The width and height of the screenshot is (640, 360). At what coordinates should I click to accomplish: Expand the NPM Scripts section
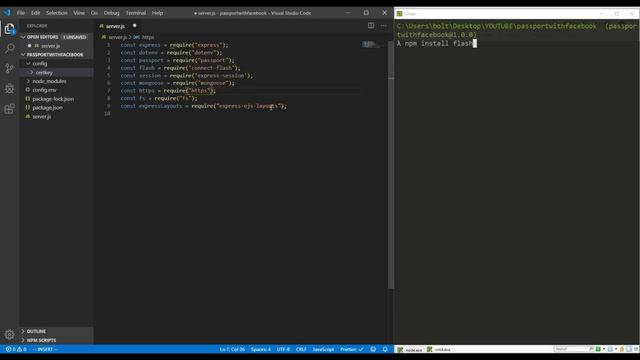click(41, 340)
